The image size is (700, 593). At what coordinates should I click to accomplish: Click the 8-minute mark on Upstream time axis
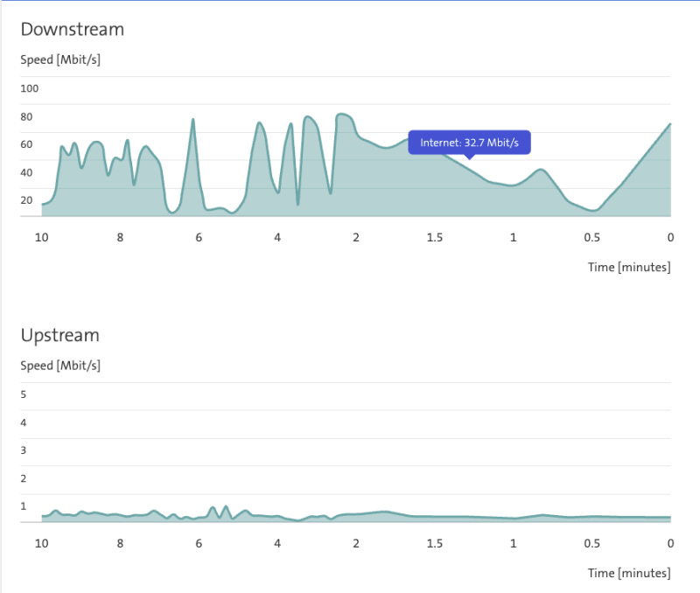tap(120, 543)
